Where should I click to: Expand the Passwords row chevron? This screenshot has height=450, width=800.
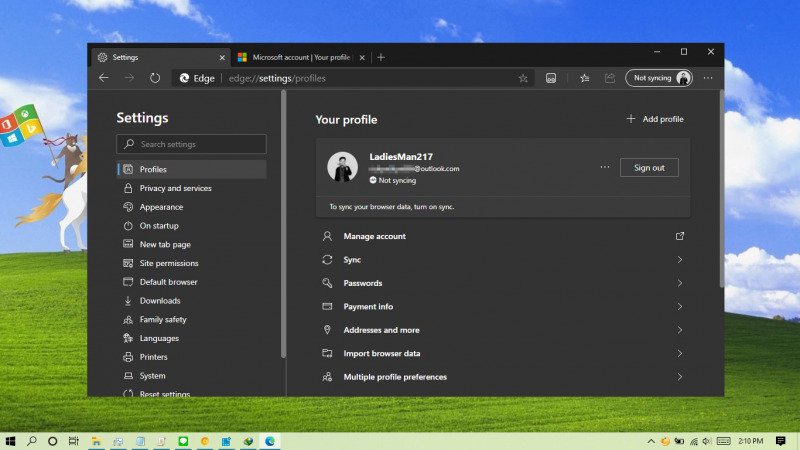680,283
